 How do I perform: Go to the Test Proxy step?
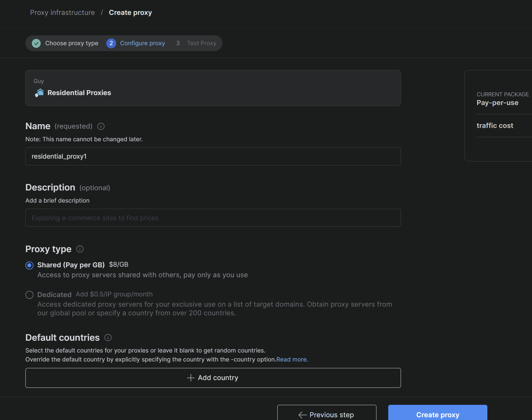point(201,43)
